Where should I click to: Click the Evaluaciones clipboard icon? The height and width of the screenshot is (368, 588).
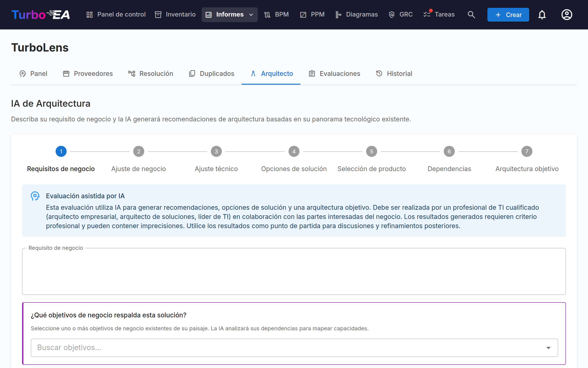click(312, 74)
